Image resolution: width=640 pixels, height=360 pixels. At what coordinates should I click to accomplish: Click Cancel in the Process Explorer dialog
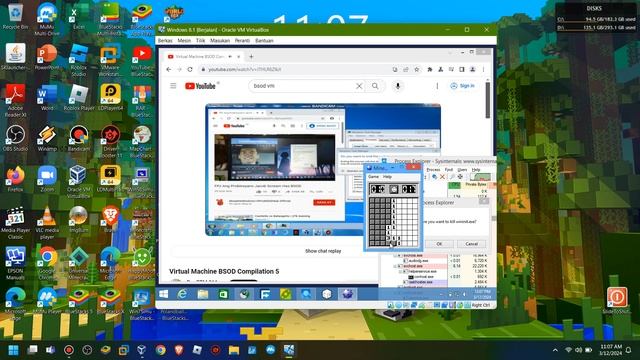point(471,244)
